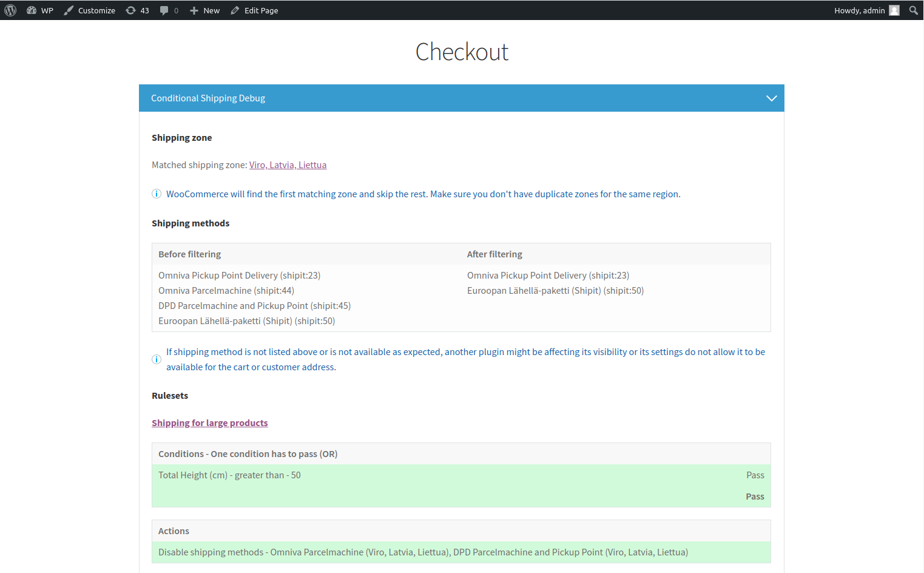Screen dimensions: 924x573
Task: Open the admin bar search icon
Action: 914,10
